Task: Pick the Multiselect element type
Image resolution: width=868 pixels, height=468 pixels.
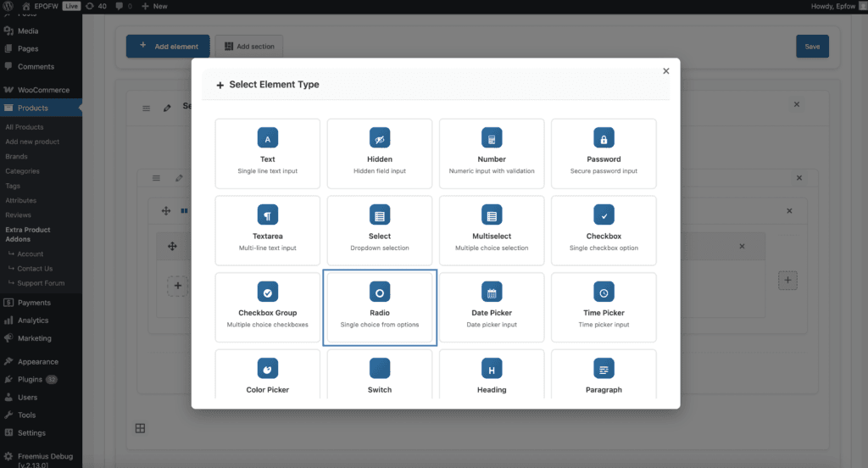Action: click(x=492, y=230)
